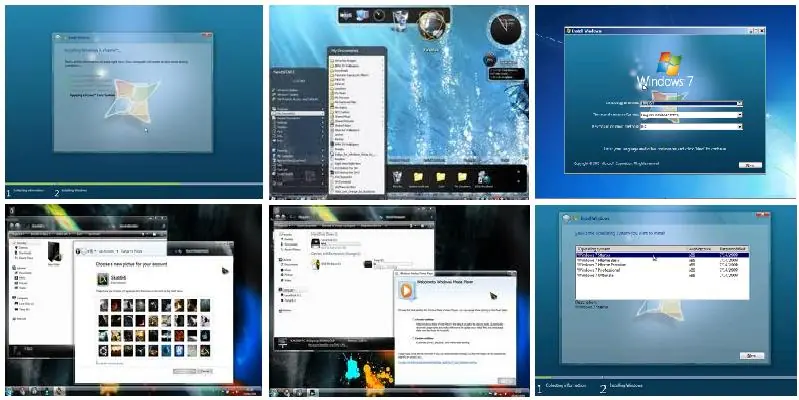The image size is (799, 400).
Task: Open the Keyboard or input method dropdown
Action: point(691,126)
